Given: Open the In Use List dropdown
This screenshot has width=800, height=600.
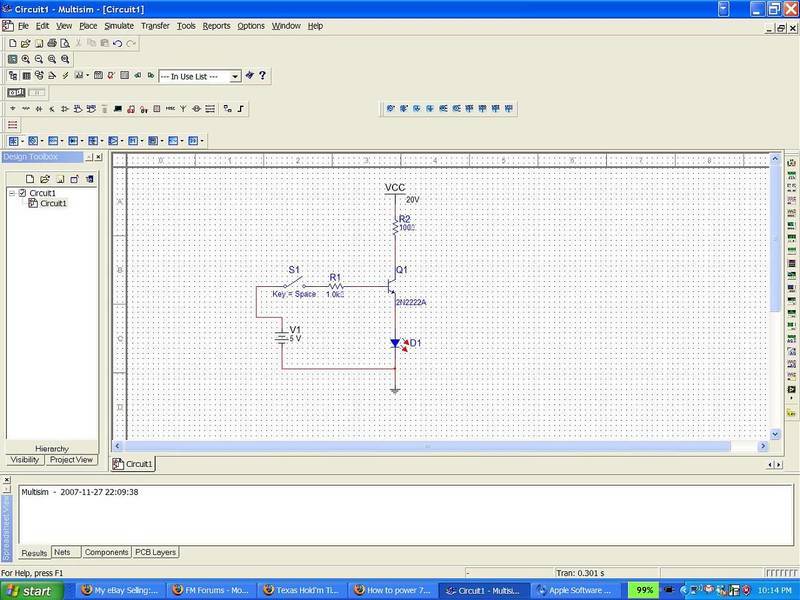Looking at the screenshot, I should (x=235, y=76).
